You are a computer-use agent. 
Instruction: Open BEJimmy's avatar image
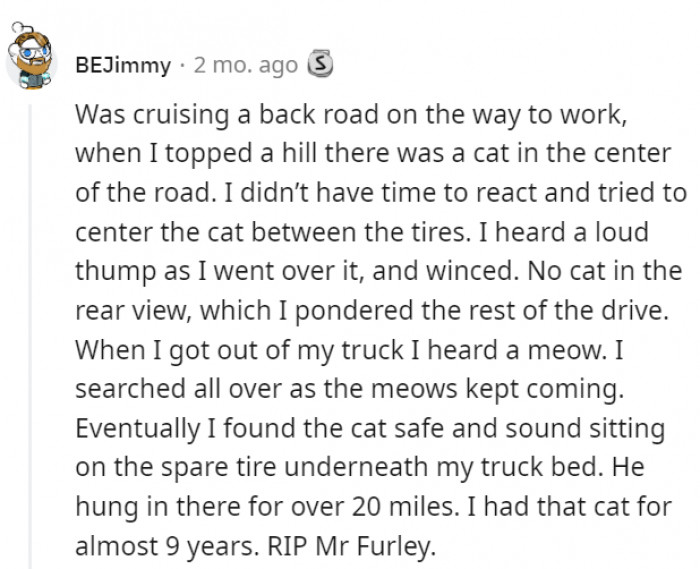31,58
